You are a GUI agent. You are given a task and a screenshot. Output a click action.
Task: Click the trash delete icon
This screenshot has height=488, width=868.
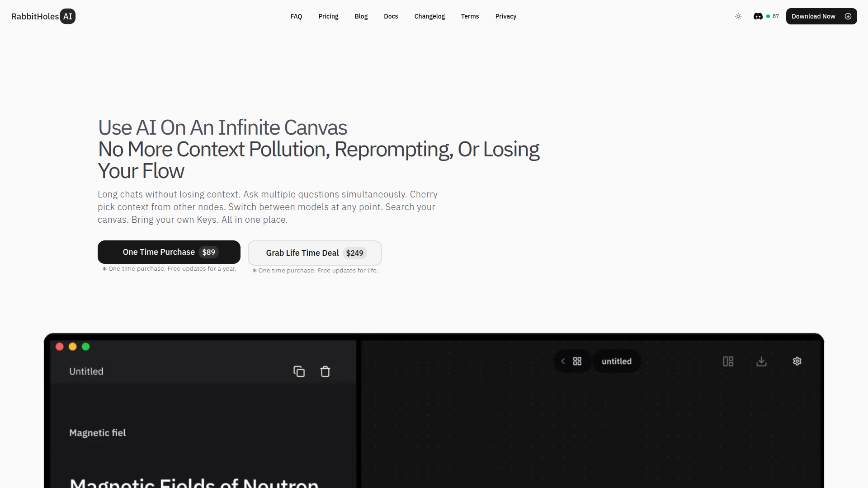click(325, 371)
